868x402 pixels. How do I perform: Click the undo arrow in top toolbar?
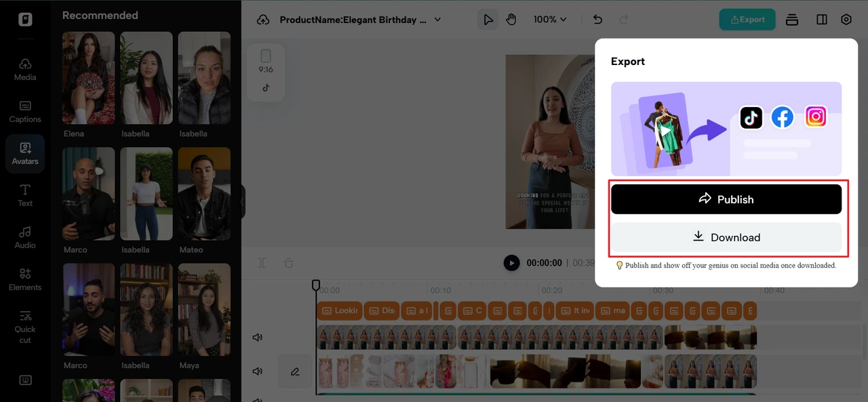(x=597, y=20)
